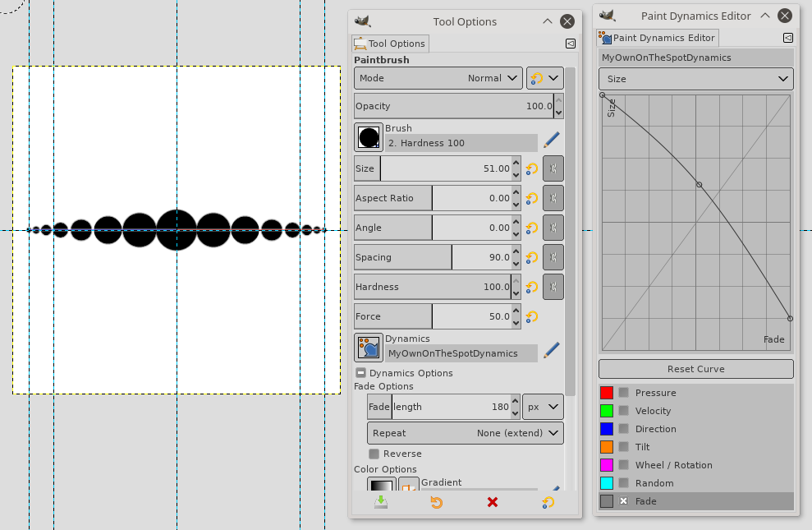Image resolution: width=812 pixels, height=530 pixels.
Task: Click the brush preview thumbnail icon
Action: [369, 137]
